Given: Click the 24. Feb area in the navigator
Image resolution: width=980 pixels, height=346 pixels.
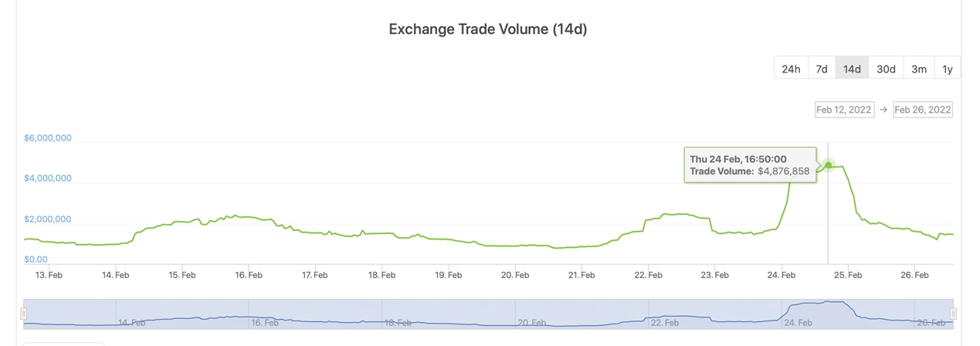Looking at the screenshot, I should tap(799, 322).
